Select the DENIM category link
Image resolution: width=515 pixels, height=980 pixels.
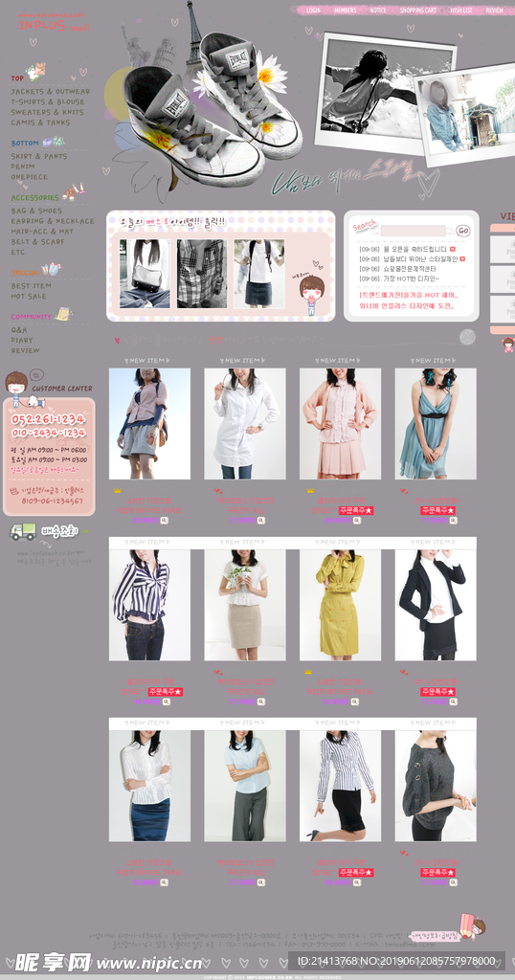point(23,167)
